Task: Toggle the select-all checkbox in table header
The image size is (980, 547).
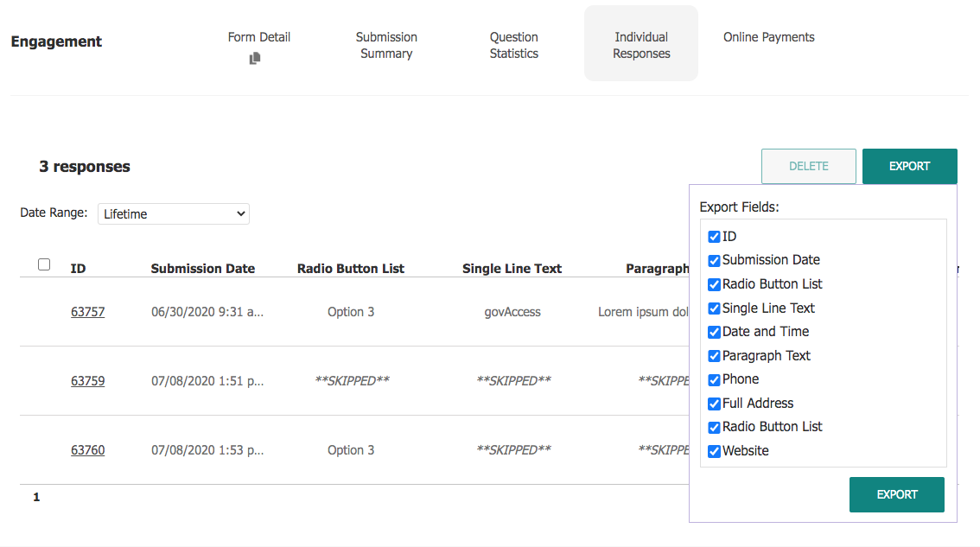Action: pyautogui.click(x=44, y=264)
